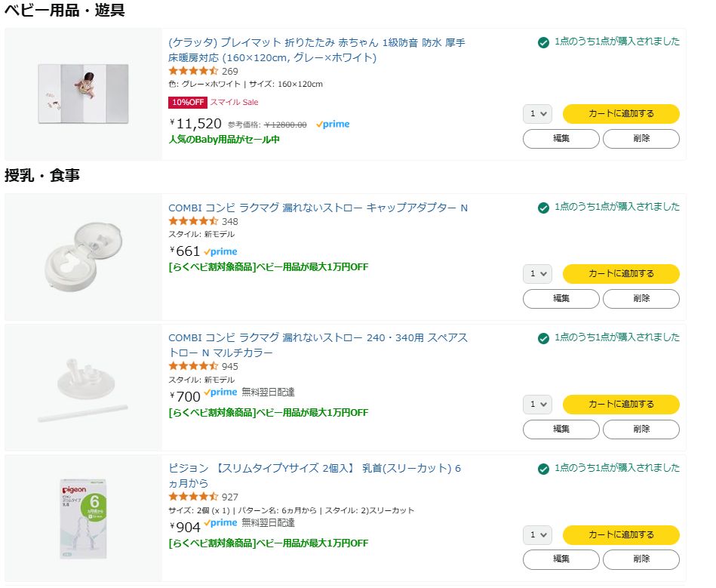Open the quantity dropdown for the cap adapter

click(537, 274)
